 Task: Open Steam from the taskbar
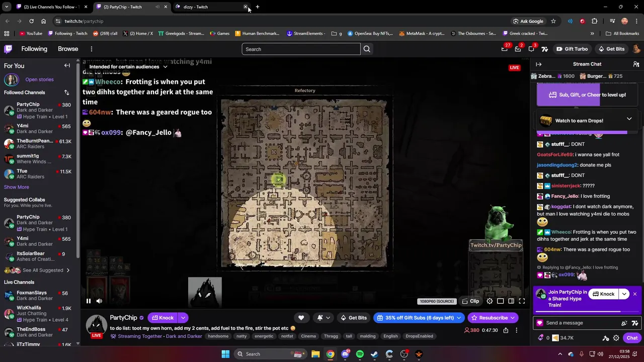point(374,354)
